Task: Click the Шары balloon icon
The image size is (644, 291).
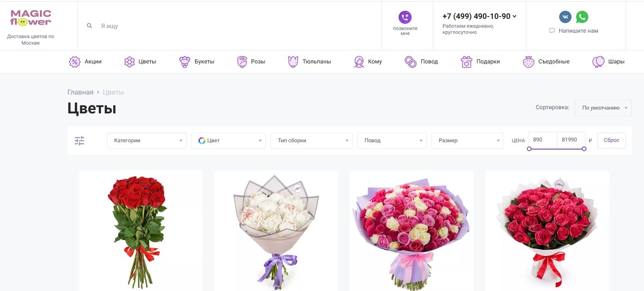Action: (598, 62)
